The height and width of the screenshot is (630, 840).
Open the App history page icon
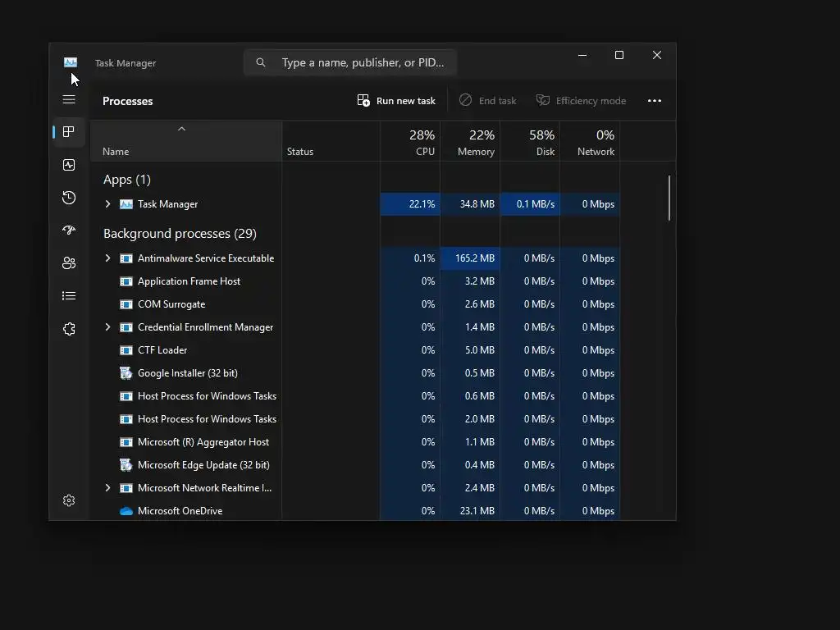point(69,198)
